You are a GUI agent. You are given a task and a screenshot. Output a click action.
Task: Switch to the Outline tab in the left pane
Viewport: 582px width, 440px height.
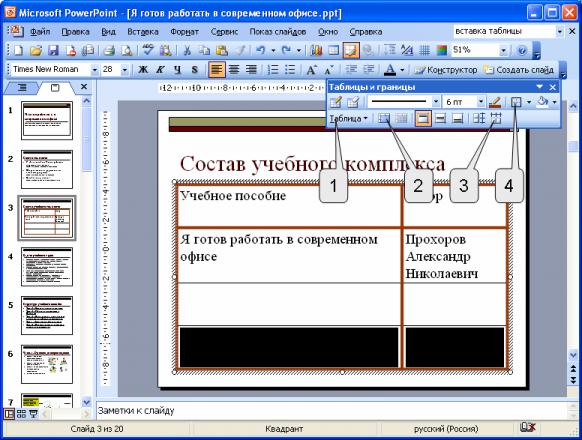22,88
